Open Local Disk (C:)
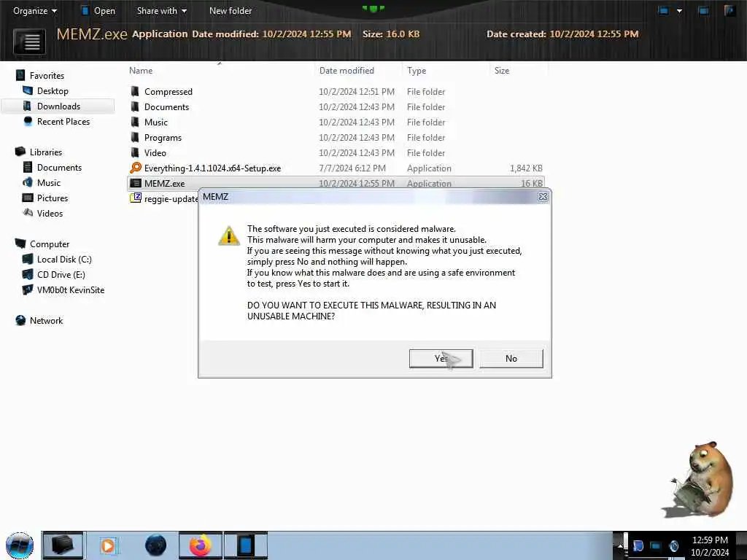 point(64,259)
